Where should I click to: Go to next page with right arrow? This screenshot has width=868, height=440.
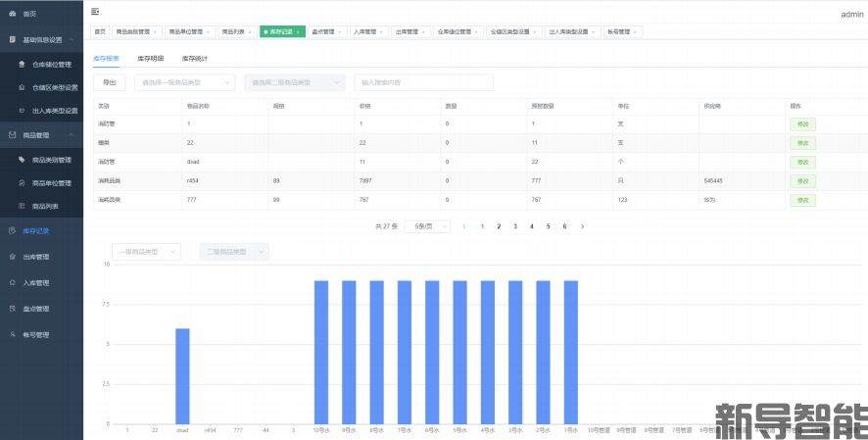click(583, 226)
